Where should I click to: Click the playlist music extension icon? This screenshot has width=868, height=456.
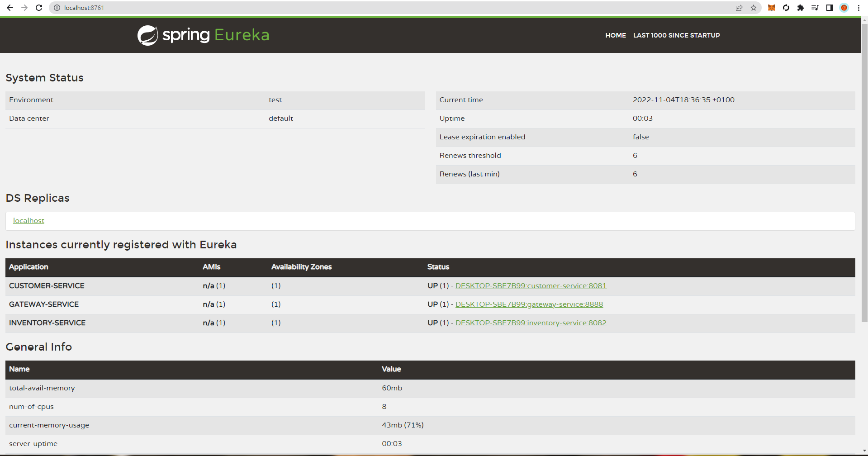tap(815, 8)
